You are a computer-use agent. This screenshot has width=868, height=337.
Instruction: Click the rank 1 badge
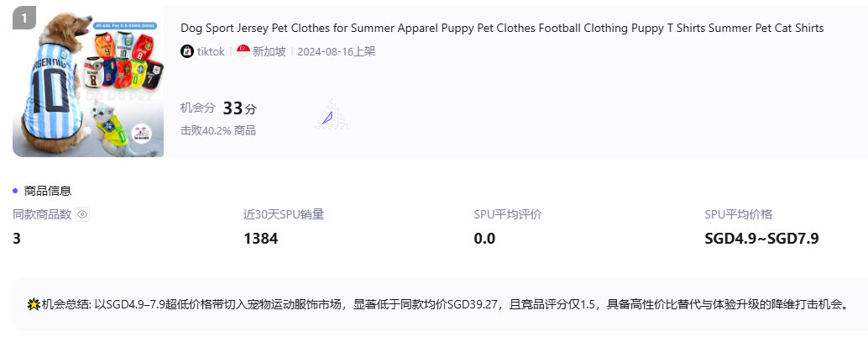[24, 18]
